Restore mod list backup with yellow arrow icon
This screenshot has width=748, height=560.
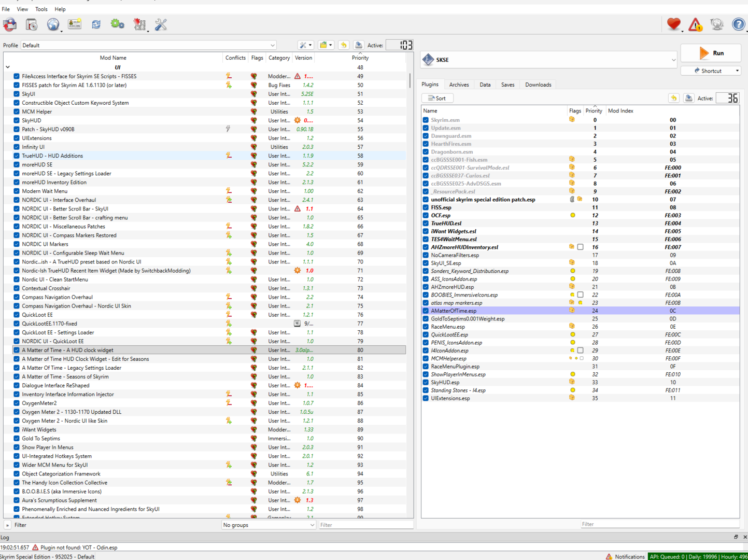[344, 45]
